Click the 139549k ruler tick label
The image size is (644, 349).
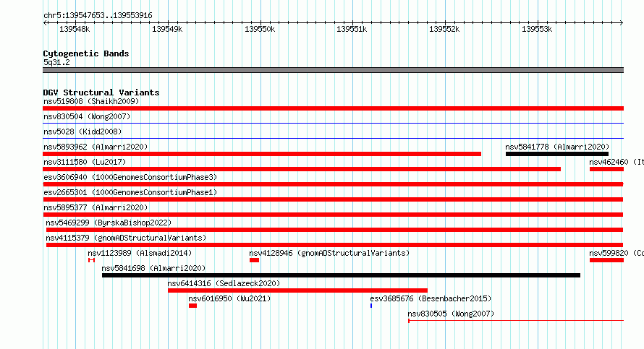pos(167,29)
